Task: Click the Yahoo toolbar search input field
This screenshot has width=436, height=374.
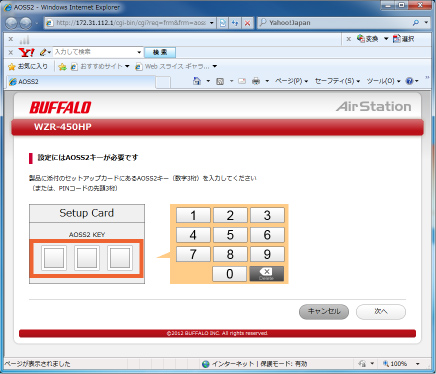Action: click(x=95, y=52)
